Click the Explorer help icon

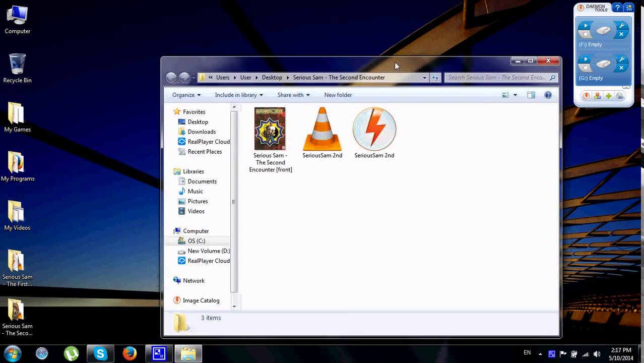(x=548, y=95)
